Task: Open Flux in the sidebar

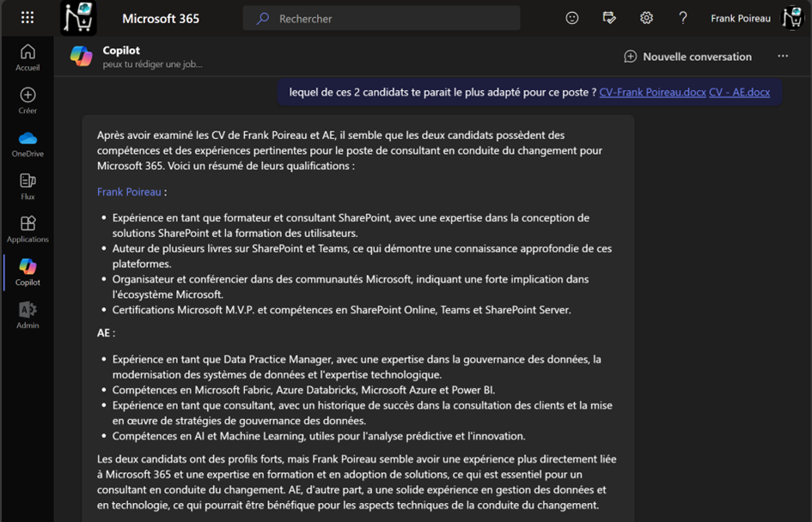Action: point(27,187)
